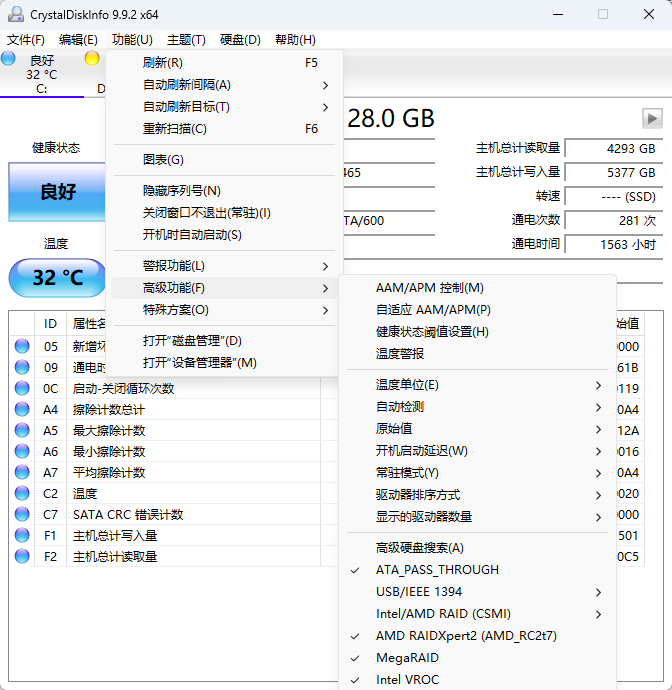672x690 pixels.
Task: Expand 自动检测 submenu
Action: (x=477, y=407)
